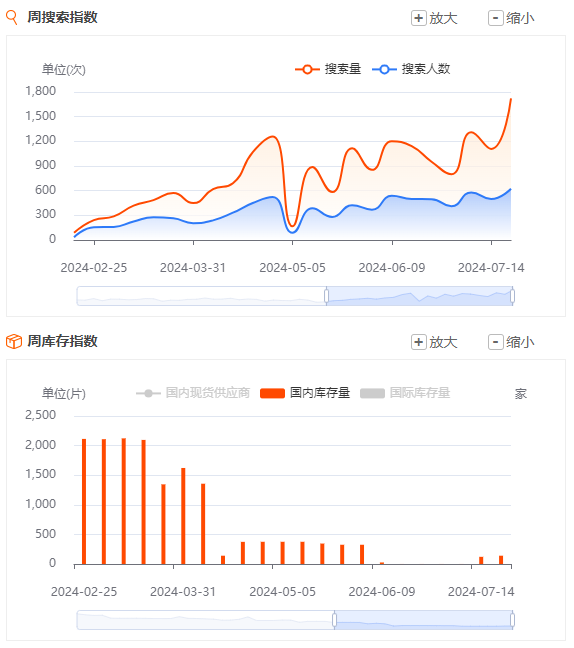
Task: Click the search chart peak near 2024-07-14
Action: 511,99
